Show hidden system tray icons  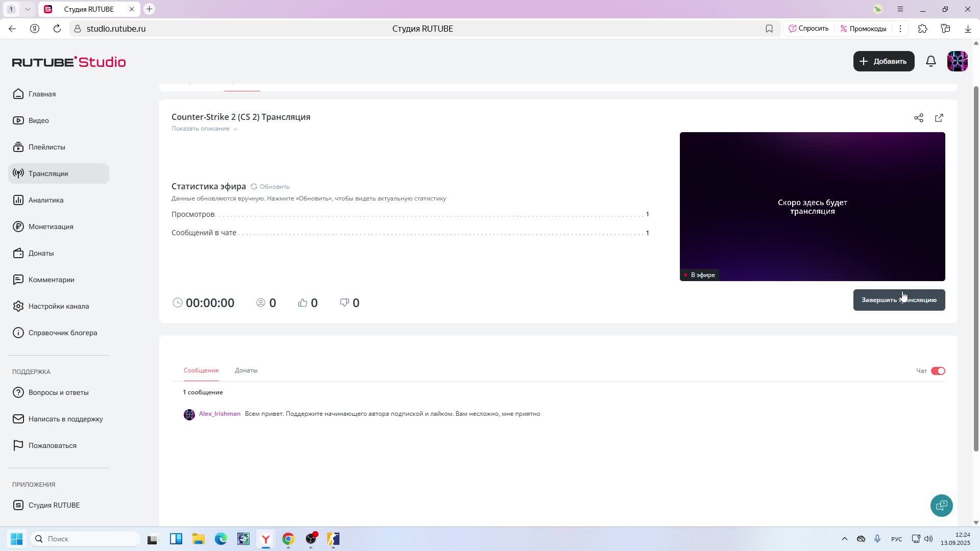pos(844,539)
